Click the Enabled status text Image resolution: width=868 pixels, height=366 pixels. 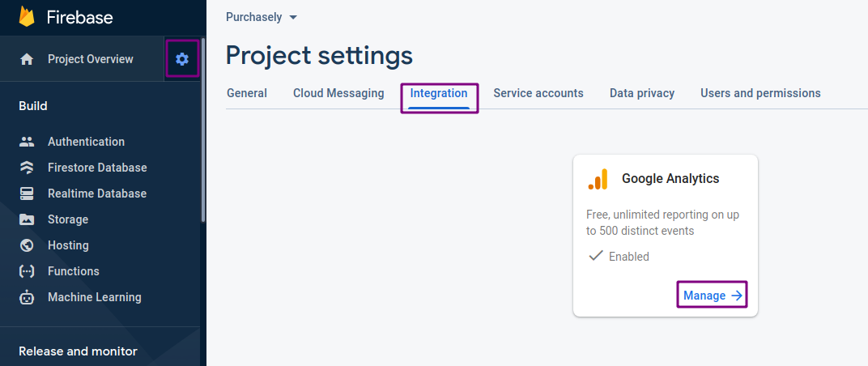[x=629, y=257]
